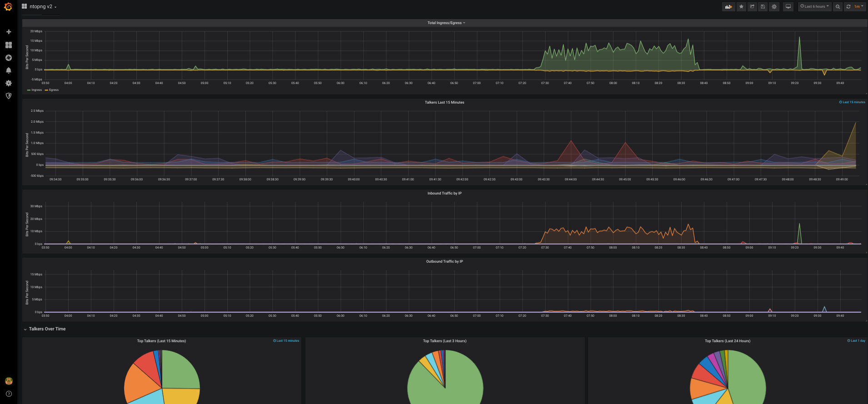Click the yellow peak at 09:49 in Talkers chart
Screen dimensions: 868x404
(x=856, y=123)
